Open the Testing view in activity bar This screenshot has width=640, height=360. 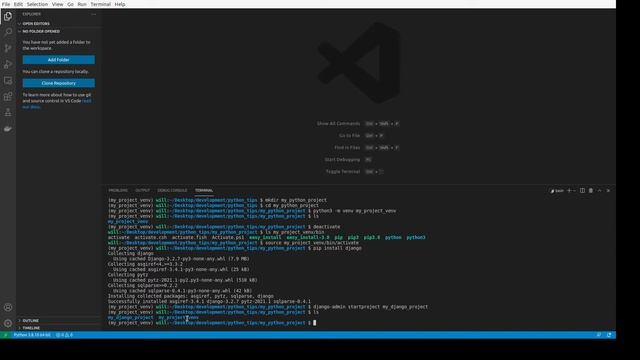point(8,113)
